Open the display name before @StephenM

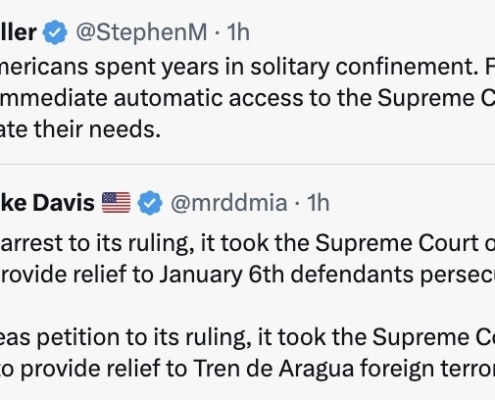click(x=18, y=32)
